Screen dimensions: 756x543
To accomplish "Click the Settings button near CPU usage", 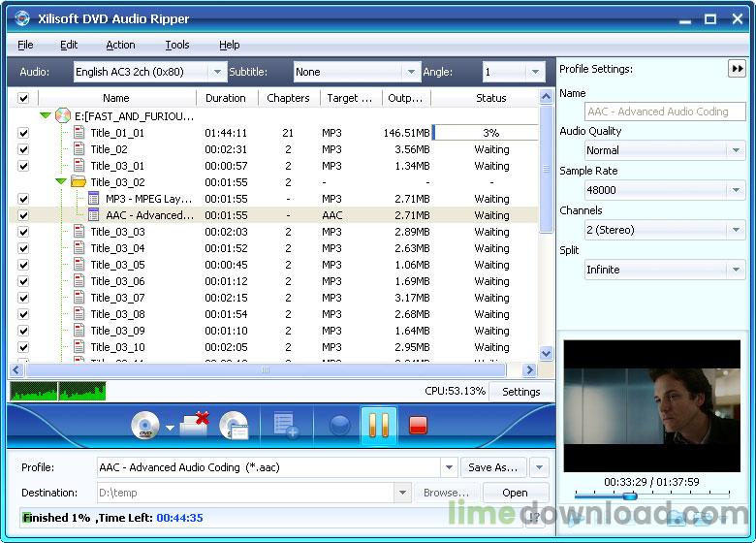I will [x=520, y=392].
